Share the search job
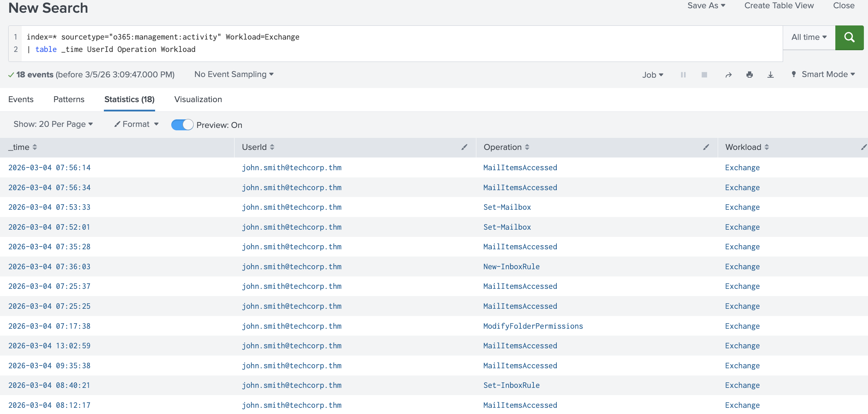This screenshot has width=868, height=414. point(728,75)
